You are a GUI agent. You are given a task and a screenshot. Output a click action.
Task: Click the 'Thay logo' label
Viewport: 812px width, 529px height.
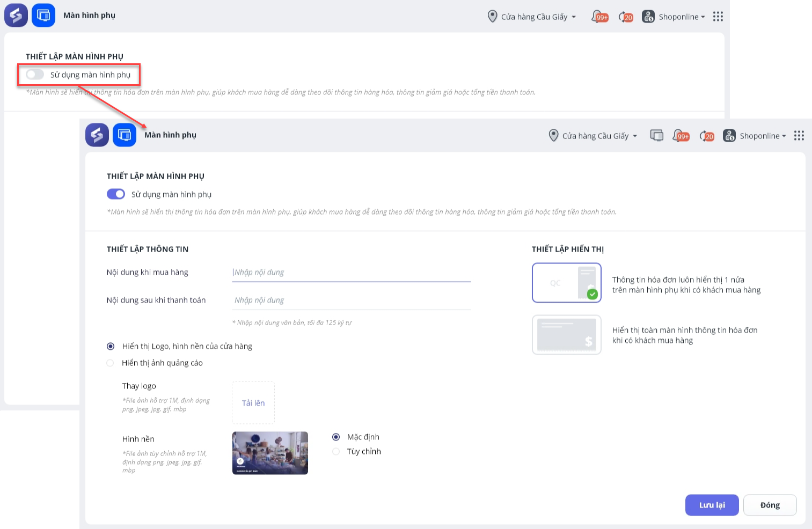[139, 386]
